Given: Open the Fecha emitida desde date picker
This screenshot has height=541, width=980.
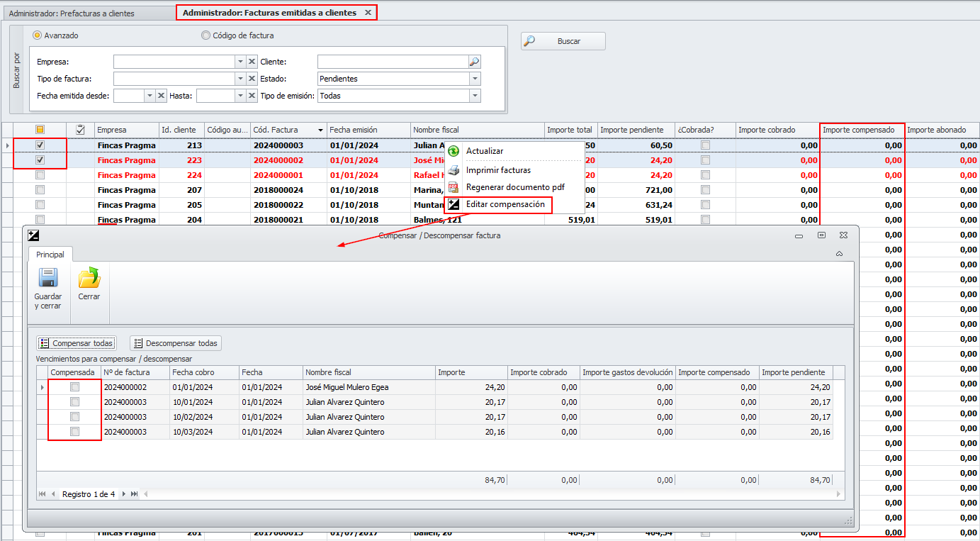Looking at the screenshot, I should coord(149,96).
